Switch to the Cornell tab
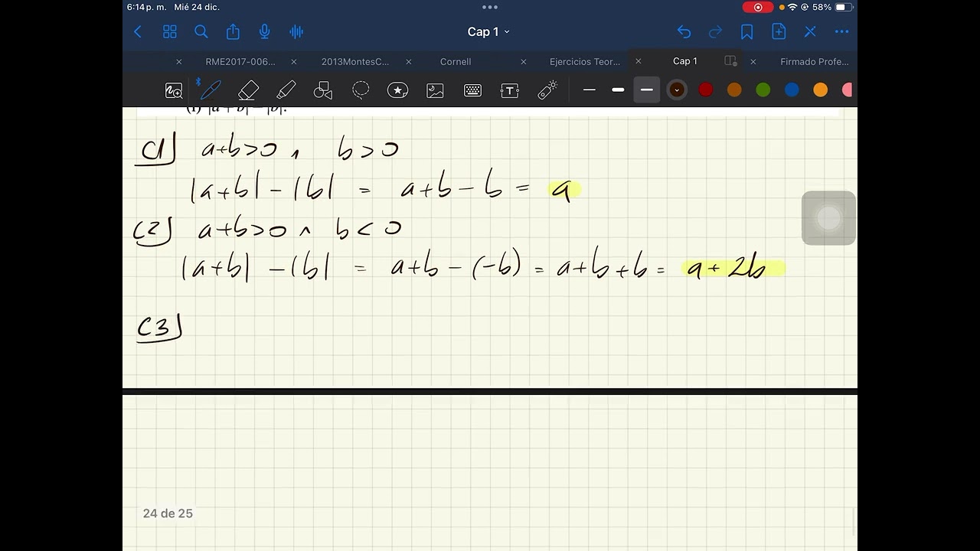 pyautogui.click(x=456, y=61)
